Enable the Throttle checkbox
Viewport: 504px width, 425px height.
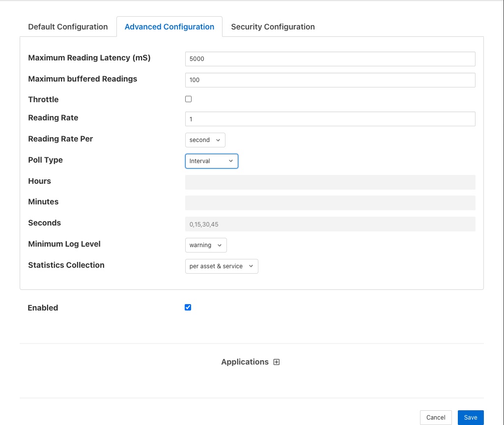188,99
